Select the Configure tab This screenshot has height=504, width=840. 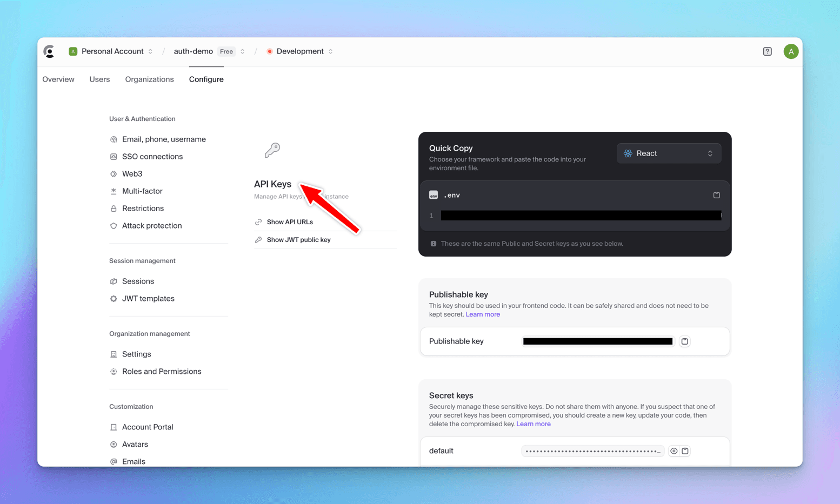pos(206,79)
